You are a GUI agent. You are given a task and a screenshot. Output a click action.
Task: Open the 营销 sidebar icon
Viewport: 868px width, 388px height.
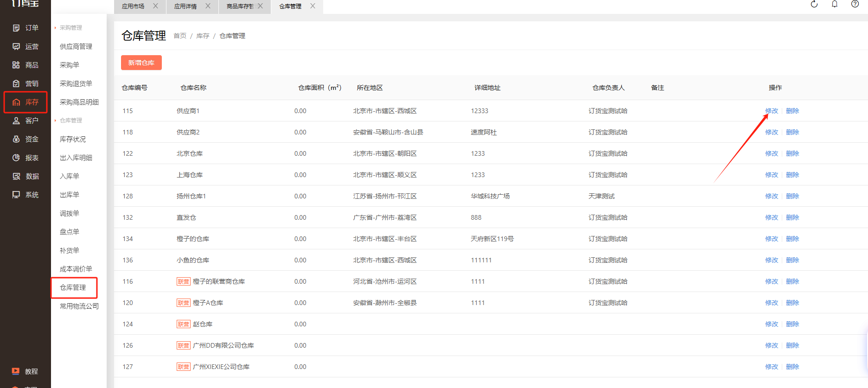16,83
